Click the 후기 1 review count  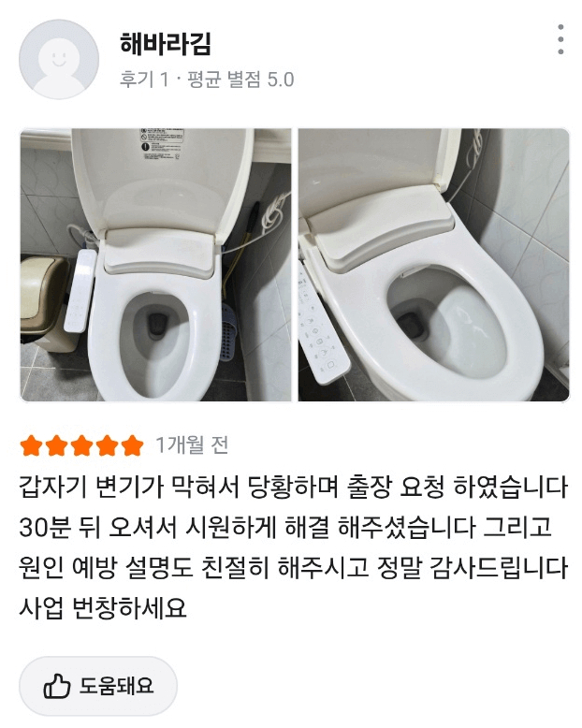coord(144,80)
